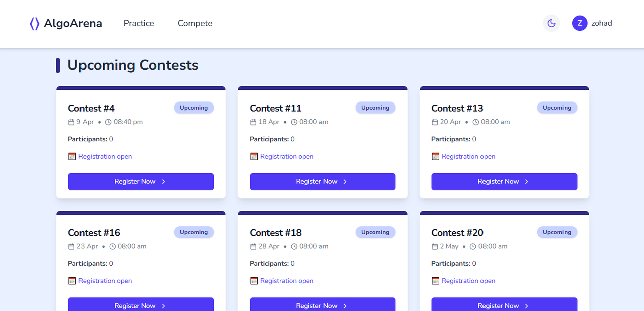Click the calendar icon next to 20 Apr

pos(435,122)
